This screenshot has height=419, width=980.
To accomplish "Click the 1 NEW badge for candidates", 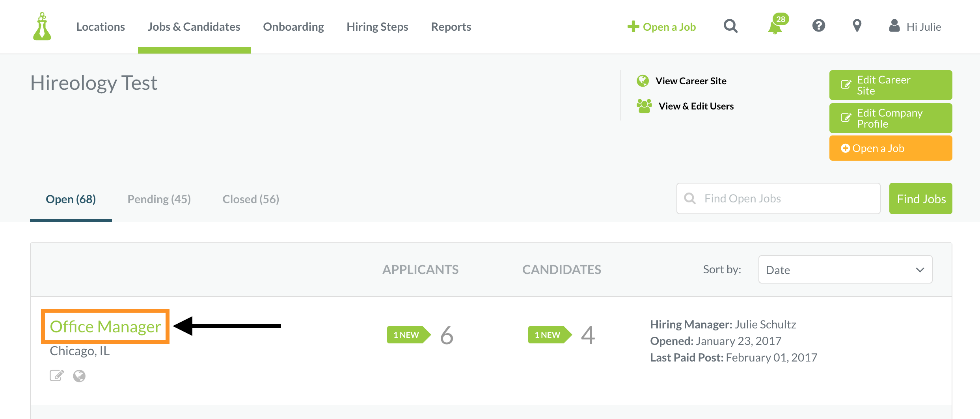I will point(550,335).
